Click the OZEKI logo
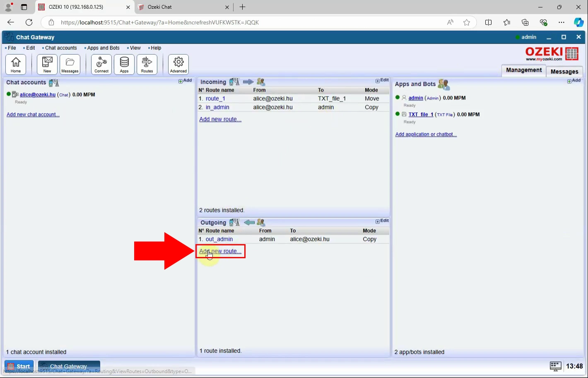588x378 pixels. click(x=552, y=54)
